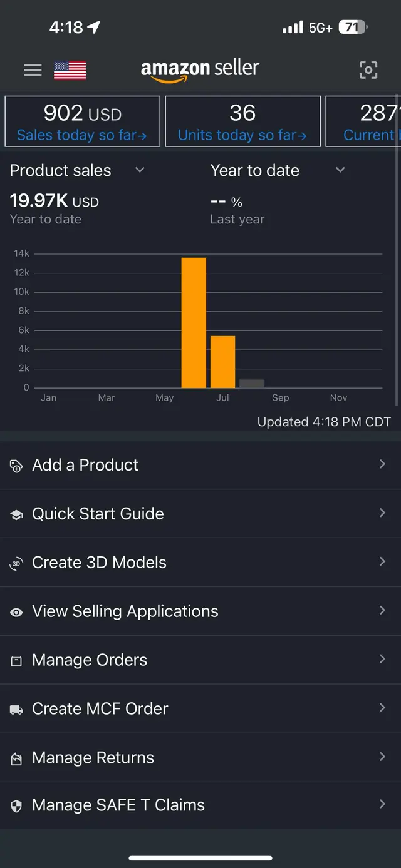Tap the amazon seller logo
Image resolution: width=401 pixels, height=868 pixels.
[200, 70]
